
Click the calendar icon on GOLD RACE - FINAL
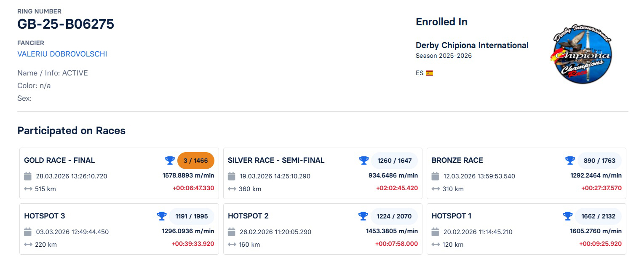[x=28, y=176]
